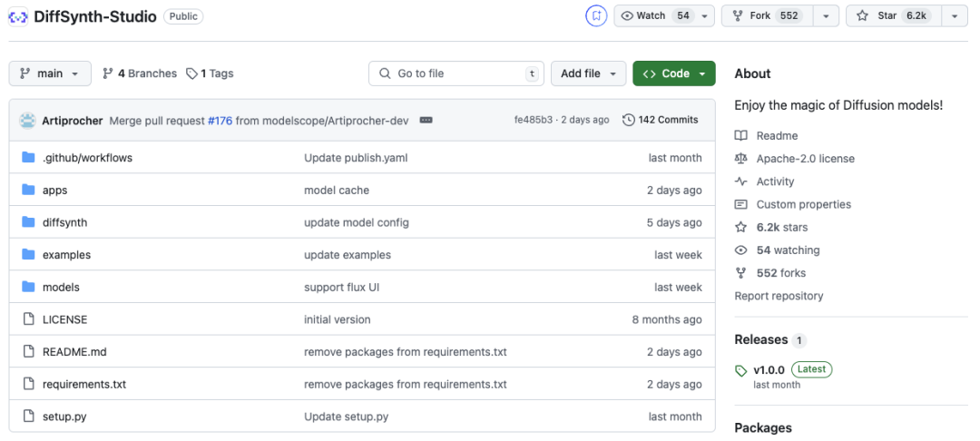Screen dimensions: 980x441
Task: Open the Apache-2.0 license link
Action: [806, 159]
